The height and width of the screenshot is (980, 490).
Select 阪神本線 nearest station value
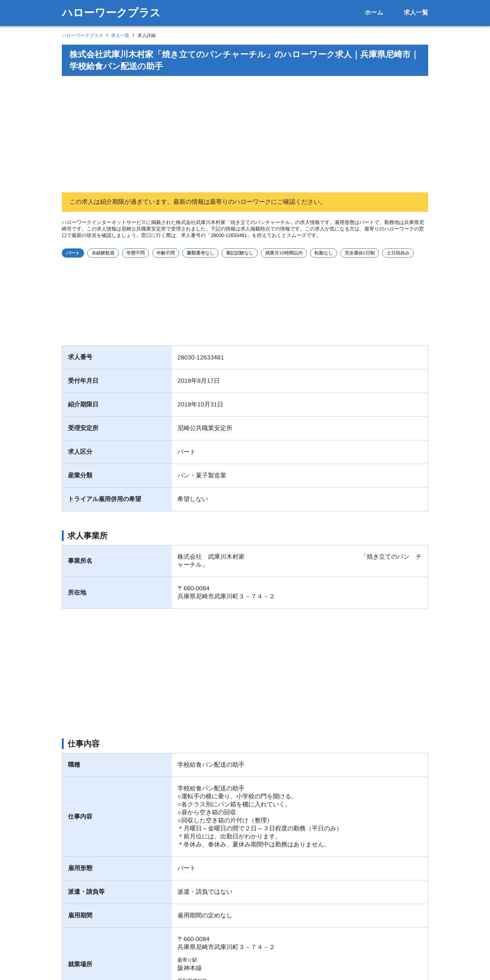click(190, 968)
